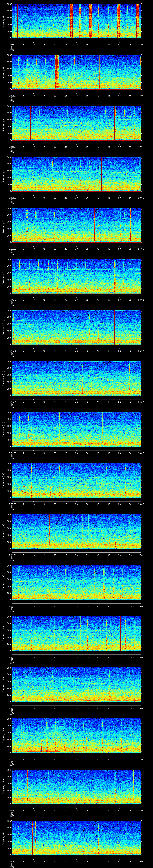Click the 23:00 end-of-axis label
This screenshot has height=868, width=153.
click(x=141, y=351)
